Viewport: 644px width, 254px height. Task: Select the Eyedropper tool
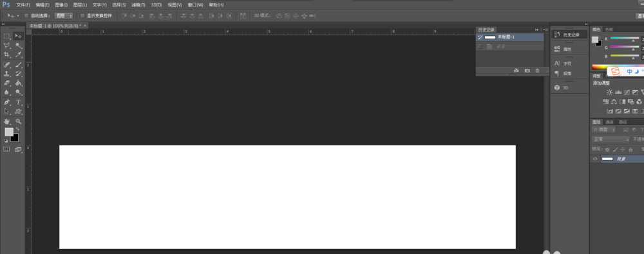tap(19, 55)
